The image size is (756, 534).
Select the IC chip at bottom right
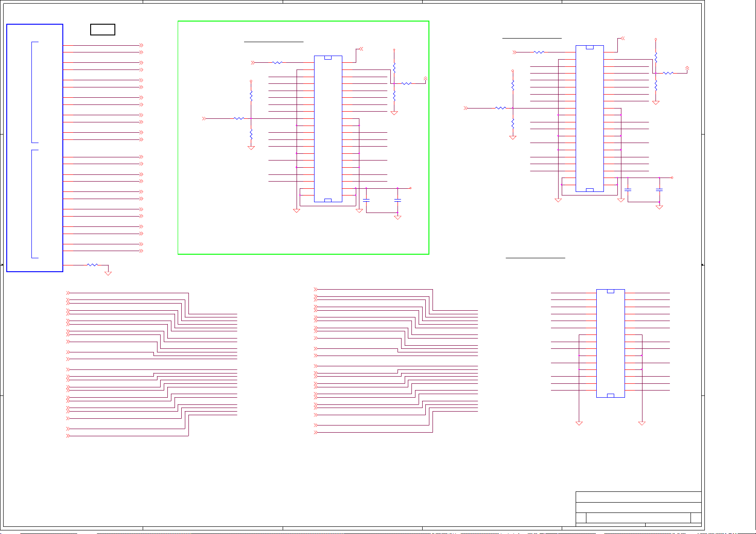tap(610, 343)
